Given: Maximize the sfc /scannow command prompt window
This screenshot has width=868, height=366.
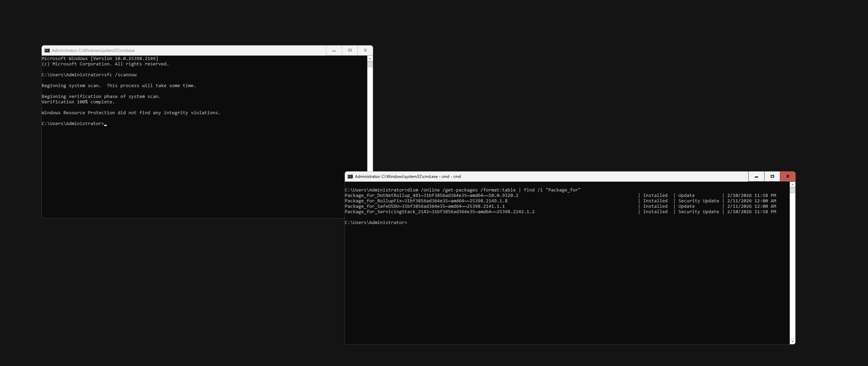Looking at the screenshot, I should [x=350, y=50].
